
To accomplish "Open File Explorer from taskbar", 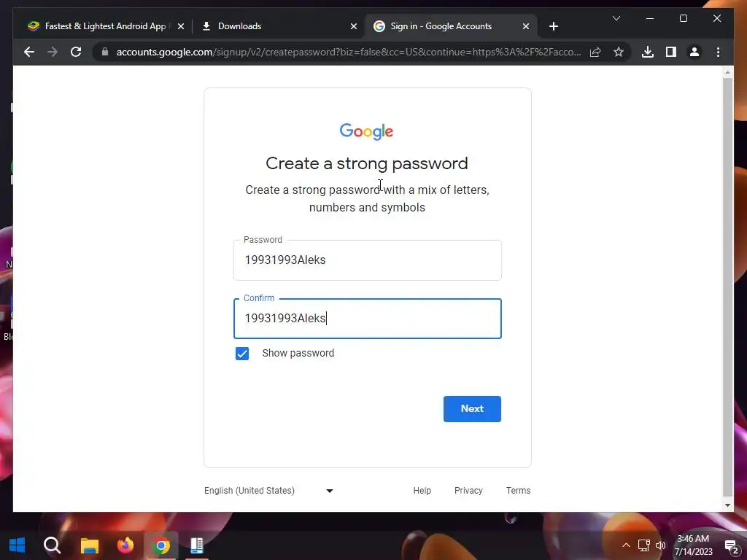I will [89, 545].
